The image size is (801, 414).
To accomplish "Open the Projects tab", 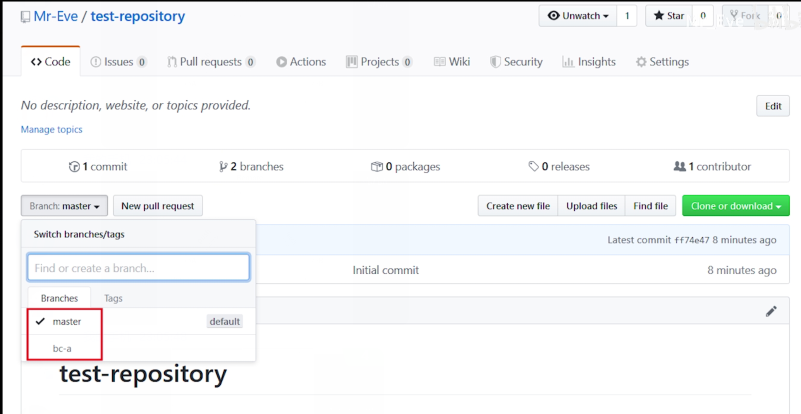I will point(379,62).
